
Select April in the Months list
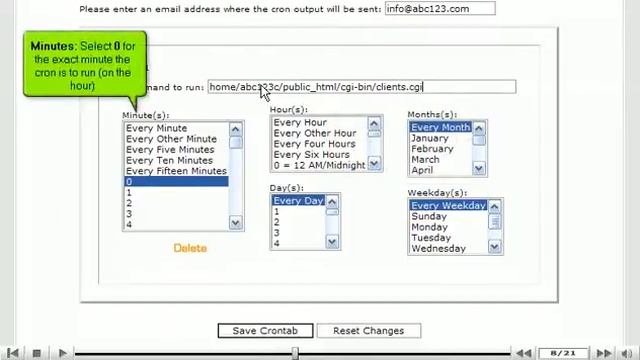tap(440, 170)
